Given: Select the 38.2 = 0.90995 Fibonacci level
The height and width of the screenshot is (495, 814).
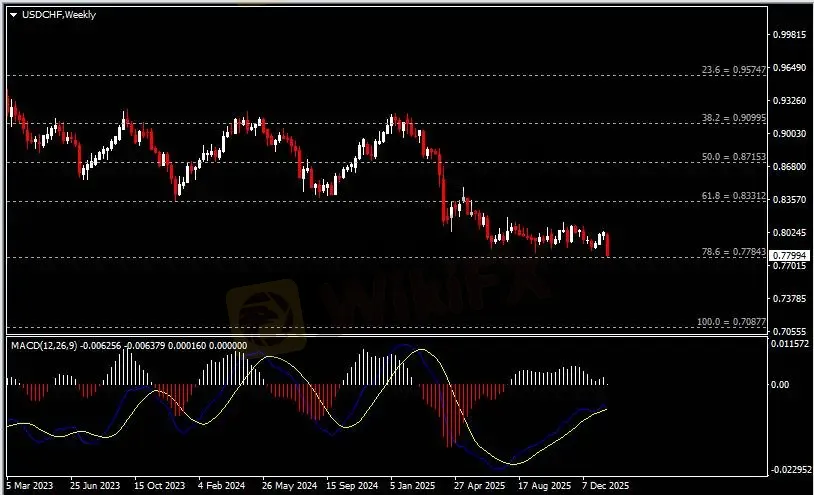Looking at the screenshot, I should click(733, 118).
